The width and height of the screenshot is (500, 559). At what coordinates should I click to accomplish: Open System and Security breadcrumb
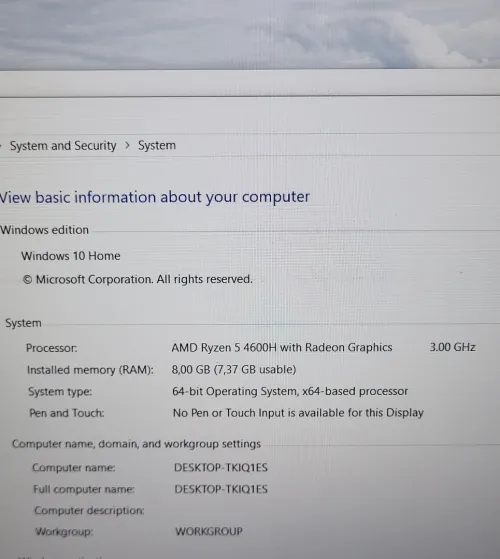(x=63, y=146)
